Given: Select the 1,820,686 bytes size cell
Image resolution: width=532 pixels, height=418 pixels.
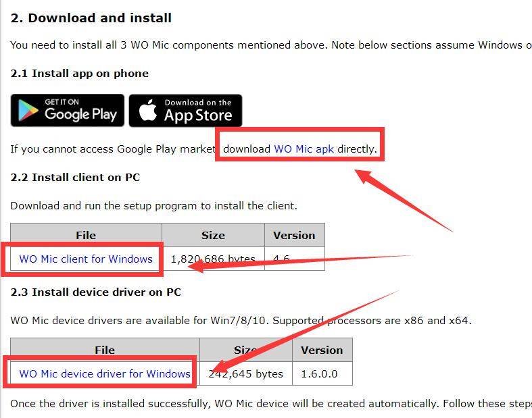Looking at the screenshot, I should [213, 259].
